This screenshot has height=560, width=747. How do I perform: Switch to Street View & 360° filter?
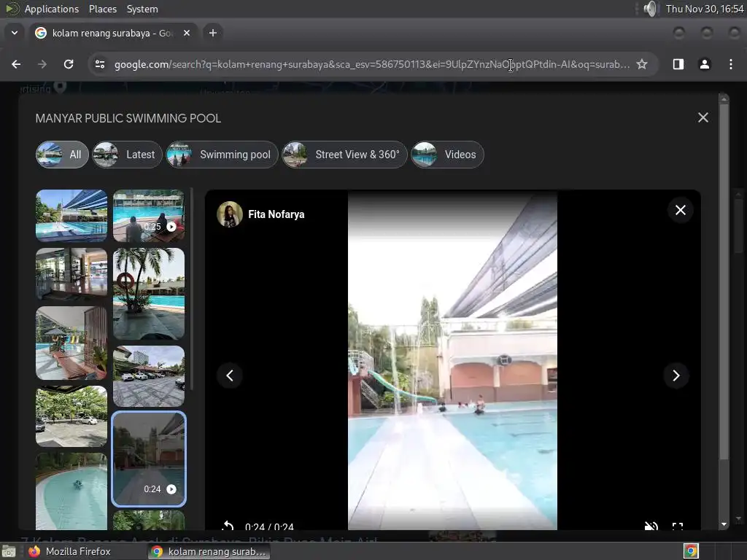344,155
